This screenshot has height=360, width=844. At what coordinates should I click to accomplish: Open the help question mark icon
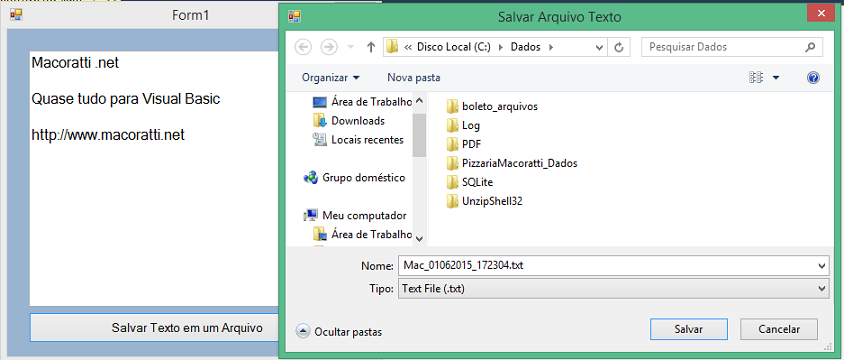pos(813,78)
